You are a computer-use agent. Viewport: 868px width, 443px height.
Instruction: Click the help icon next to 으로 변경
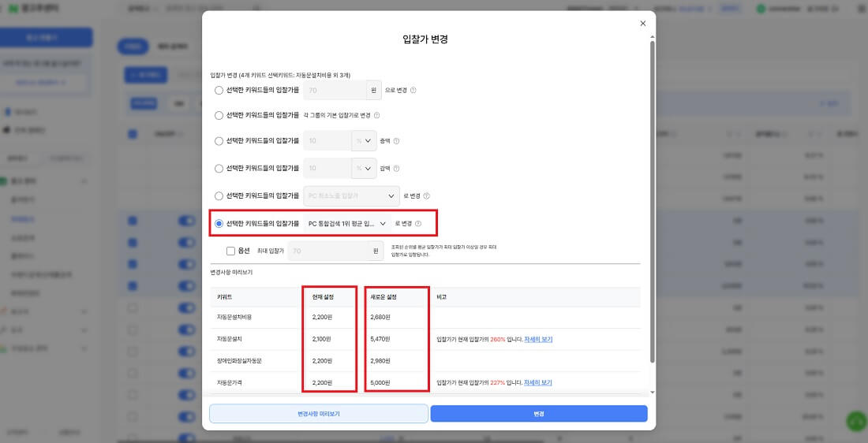pyautogui.click(x=413, y=90)
